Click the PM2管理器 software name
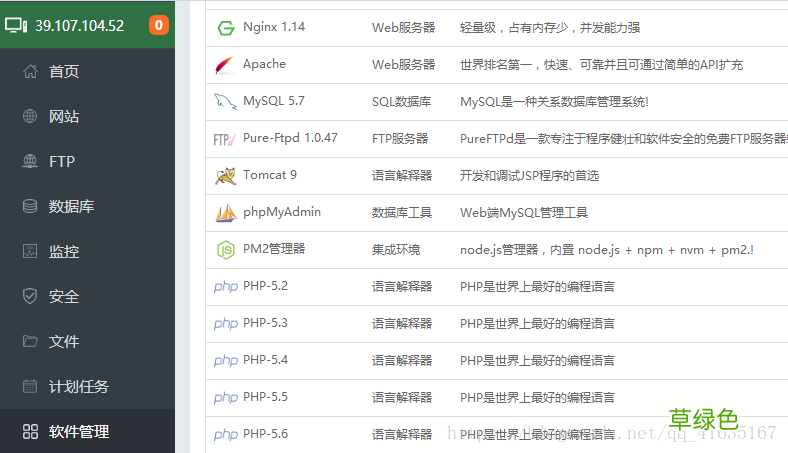Image resolution: width=788 pixels, height=453 pixels. click(x=274, y=248)
